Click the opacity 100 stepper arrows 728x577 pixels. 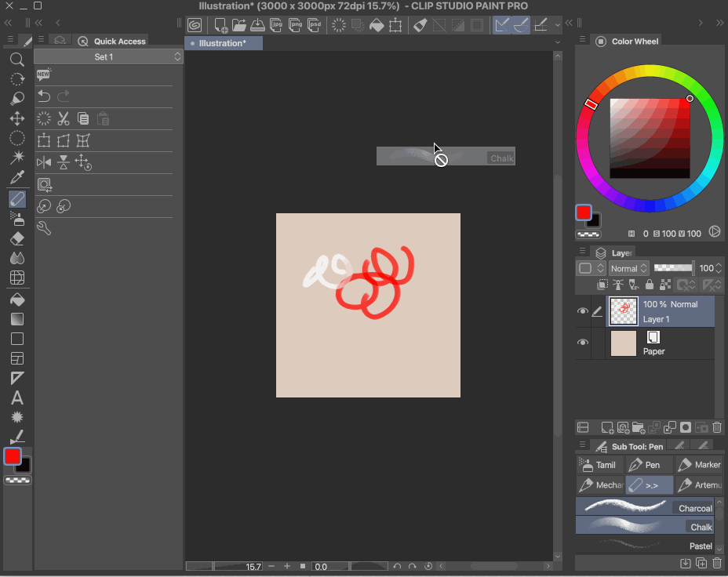click(x=719, y=268)
